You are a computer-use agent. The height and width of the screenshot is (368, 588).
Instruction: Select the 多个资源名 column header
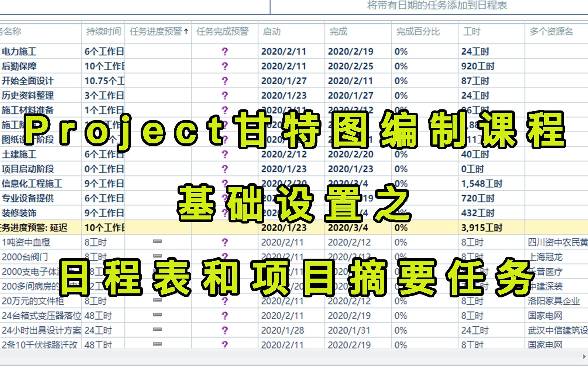(x=557, y=32)
